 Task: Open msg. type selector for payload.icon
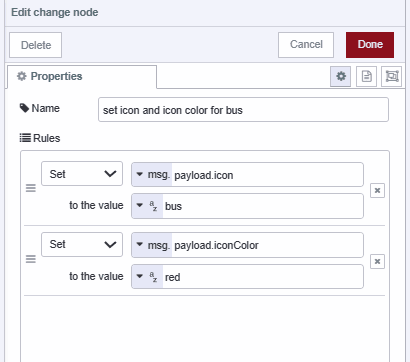click(152, 174)
